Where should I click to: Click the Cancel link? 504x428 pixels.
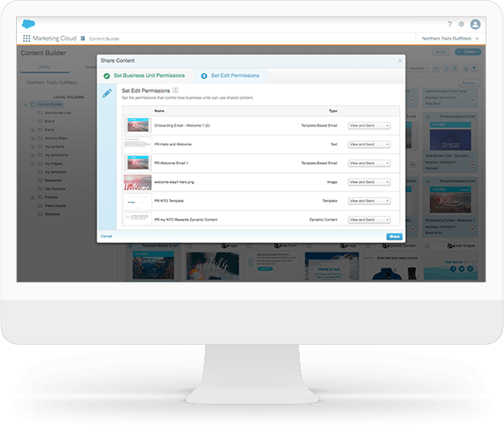(106, 237)
